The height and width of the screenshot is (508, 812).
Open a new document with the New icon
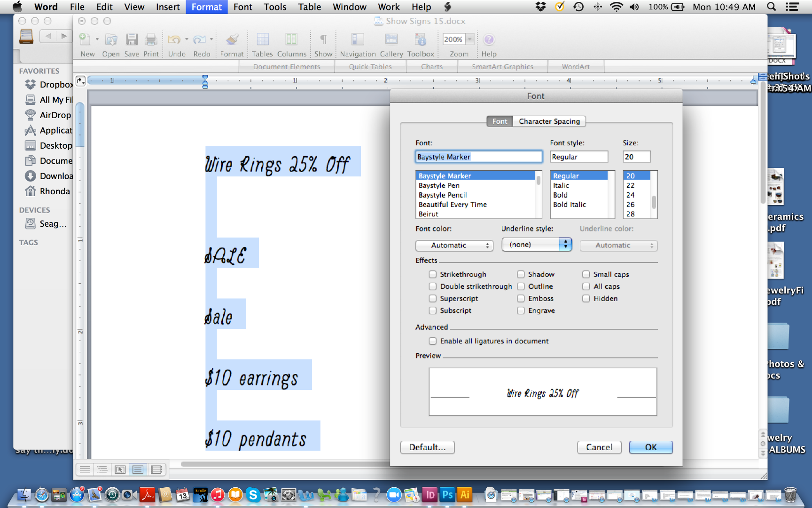click(86, 42)
